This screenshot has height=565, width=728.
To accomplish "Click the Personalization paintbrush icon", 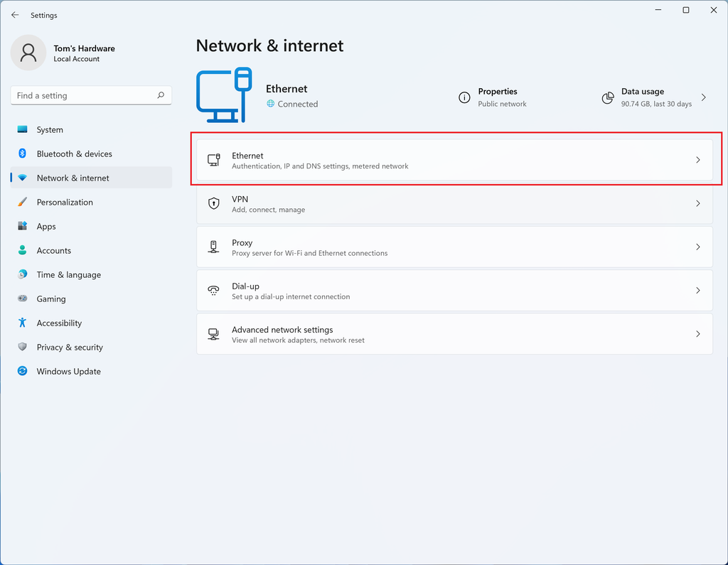I will (x=23, y=202).
